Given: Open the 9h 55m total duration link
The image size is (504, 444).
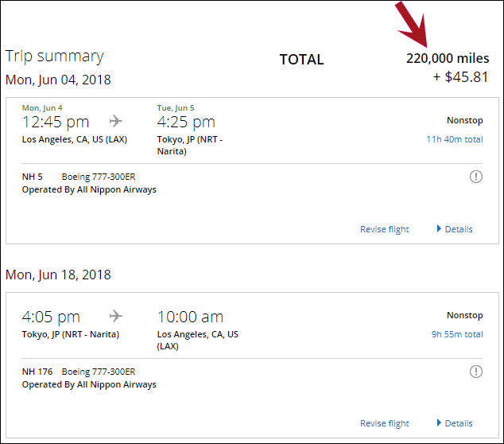Looking at the screenshot, I should [456, 334].
